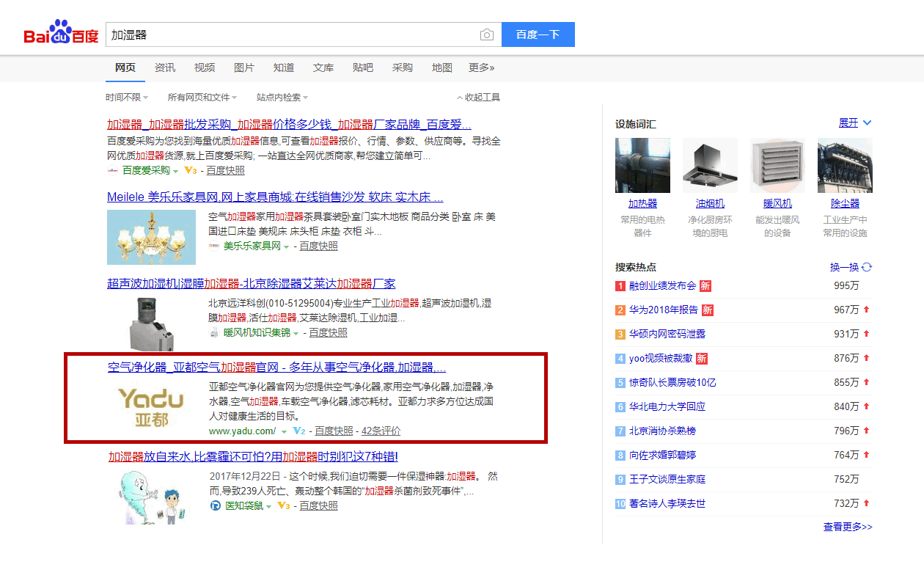The height and width of the screenshot is (570, 924).
Task: Click the Baidu logo
Action: point(61,34)
